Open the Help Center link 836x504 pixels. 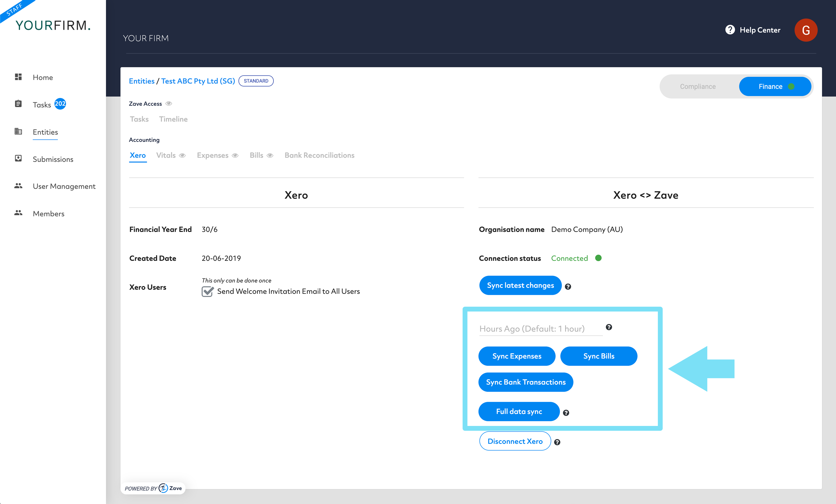point(760,30)
